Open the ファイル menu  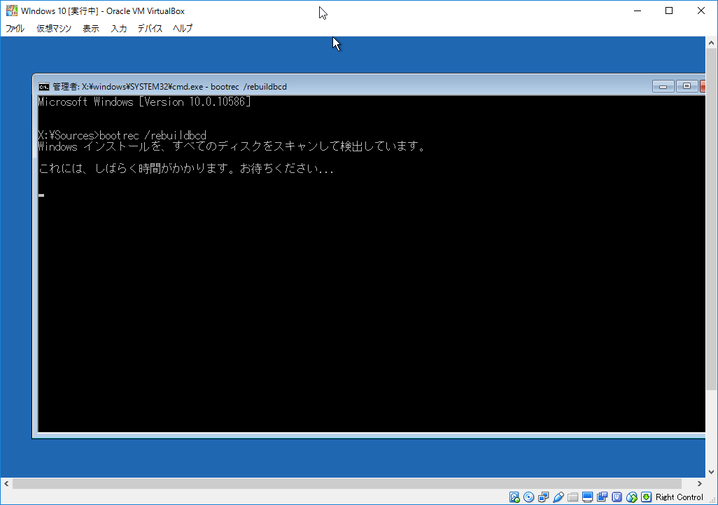[x=15, y=28]
